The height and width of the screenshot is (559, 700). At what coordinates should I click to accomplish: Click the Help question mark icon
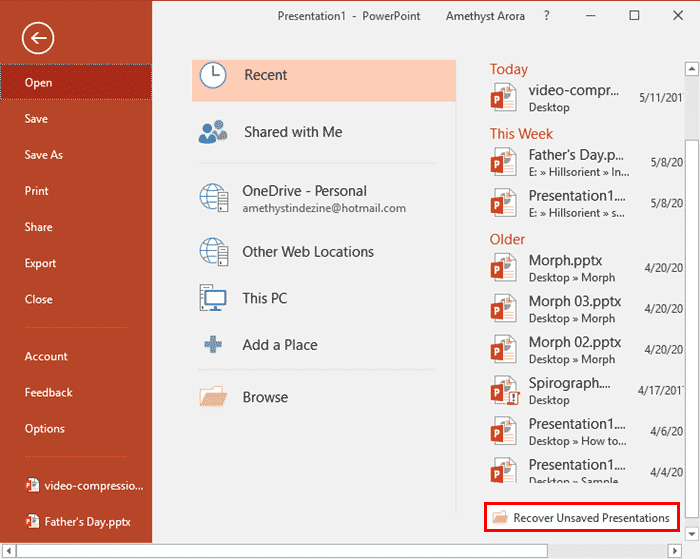point(546,16)
